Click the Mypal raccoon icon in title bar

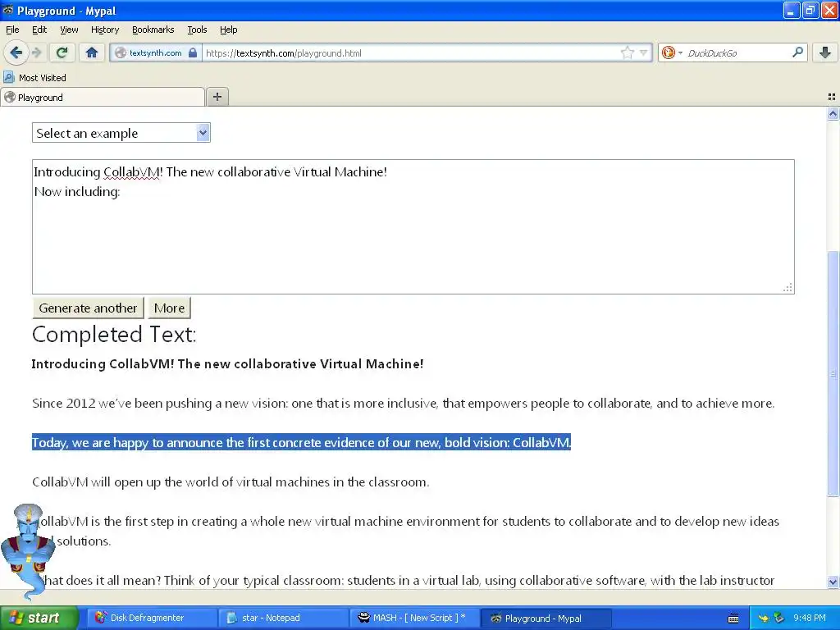tap(8, 10)
